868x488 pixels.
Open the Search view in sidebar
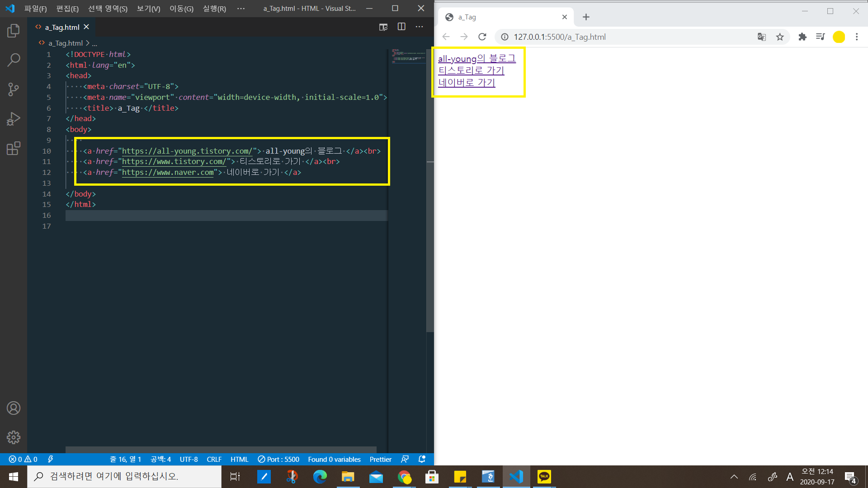14,60
